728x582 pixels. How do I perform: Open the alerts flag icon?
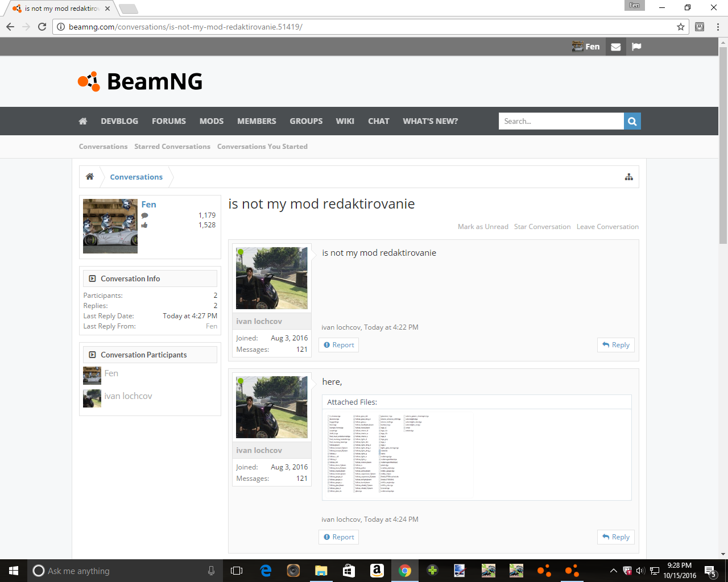tap(636, 47)
